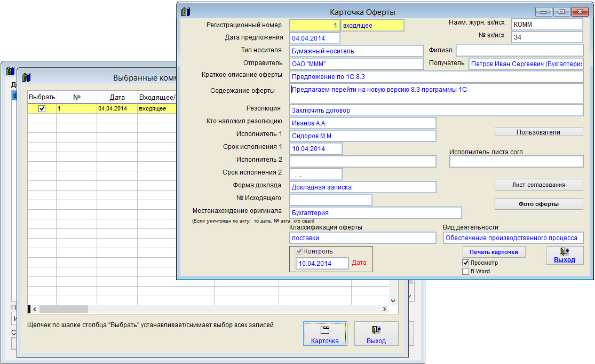Click the app icon in Карточка Оферты title bar

pyautogui.click(x=185, y=12)
